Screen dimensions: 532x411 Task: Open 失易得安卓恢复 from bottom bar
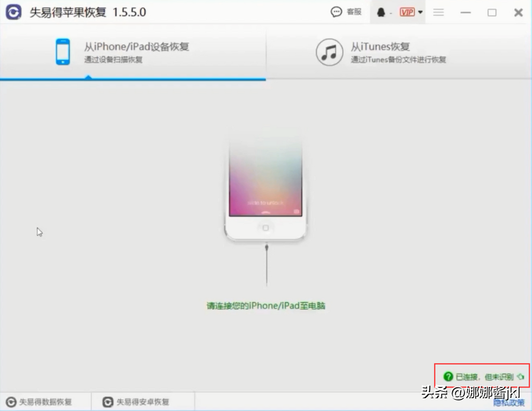[x=143, y=402]
